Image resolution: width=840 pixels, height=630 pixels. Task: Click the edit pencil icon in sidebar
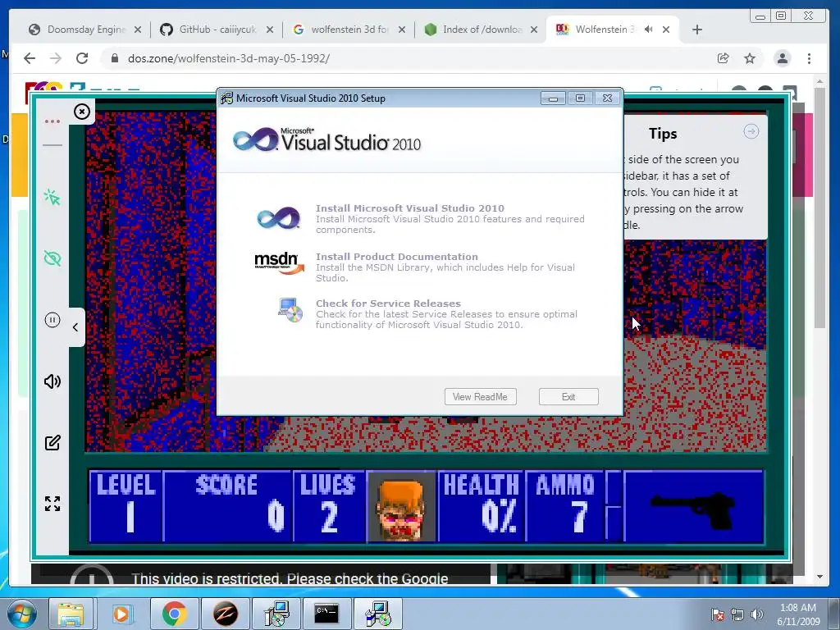coord(52,442)
